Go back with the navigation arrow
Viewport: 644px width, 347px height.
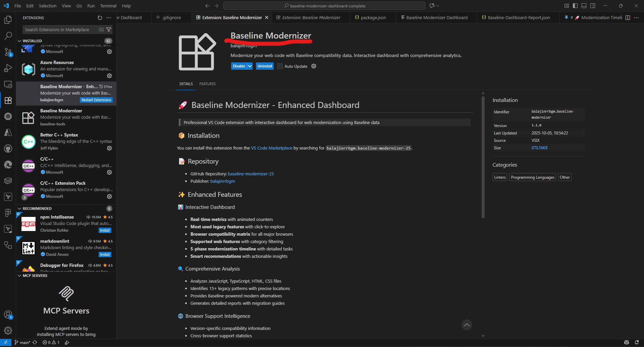click(x=207, y=6)
